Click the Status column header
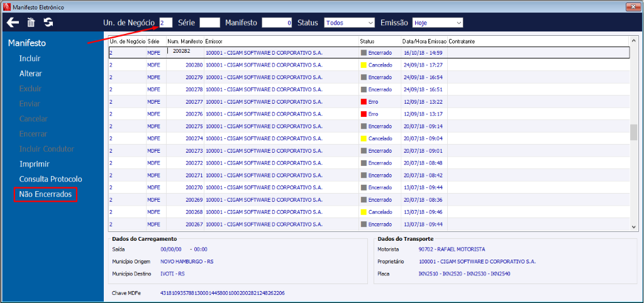The image size is (644, 303). pyautogui.click(x=380, y=41)
